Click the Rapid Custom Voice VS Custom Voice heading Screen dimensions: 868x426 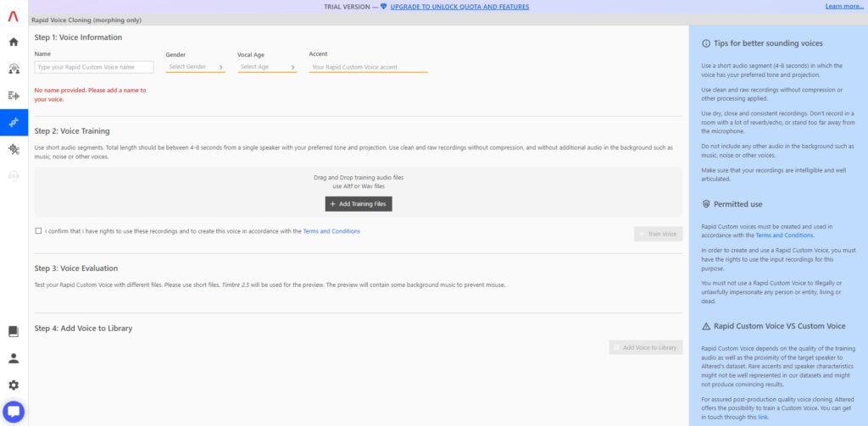[x=780, y=326]
